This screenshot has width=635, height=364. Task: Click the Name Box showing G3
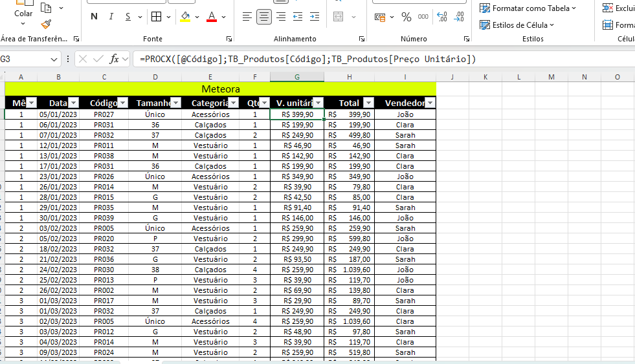(25, 59)
